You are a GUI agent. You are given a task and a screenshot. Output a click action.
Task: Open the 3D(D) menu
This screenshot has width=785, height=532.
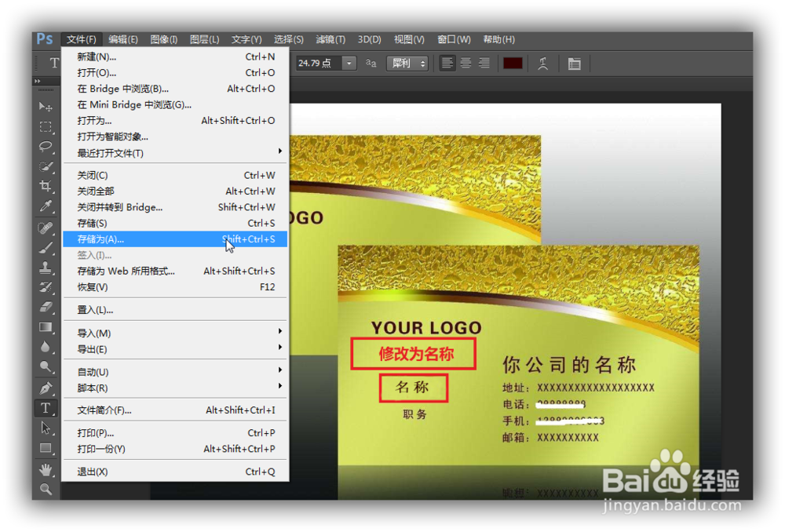click(x=370, y=39)
